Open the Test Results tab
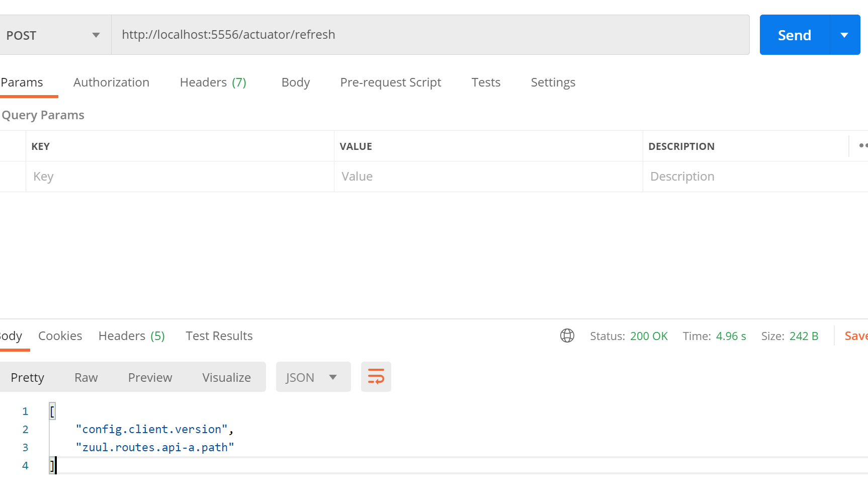 tap(219, 336)
